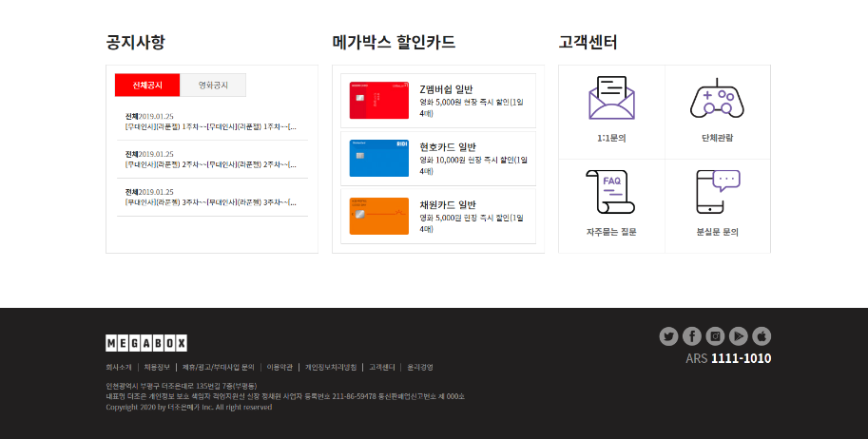Click the 1:1문의 label
Image resolution: width=868 pixels, height=439 pixels.
pyautogui.click(x=611, y=138)
